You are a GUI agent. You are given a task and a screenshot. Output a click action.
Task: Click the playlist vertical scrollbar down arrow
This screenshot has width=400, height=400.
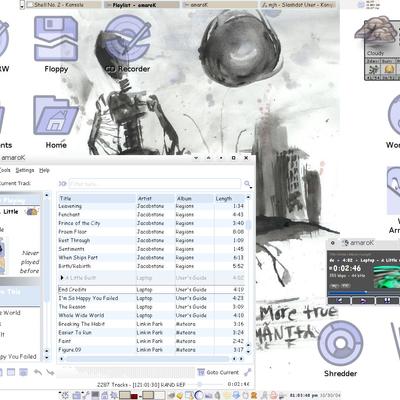pyautogui.click(x=248, y=352)
